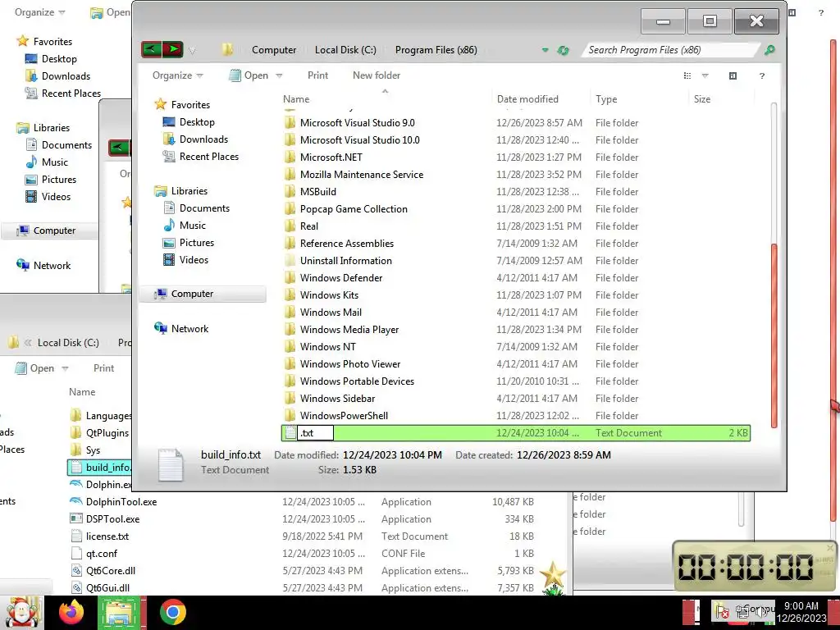Sort by Date modified column header

point(527,99)
